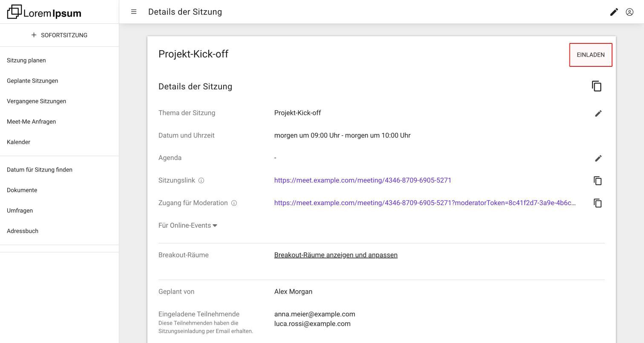
Task: Copy all session details using large copy icon
Action: [x=597, y=86]
